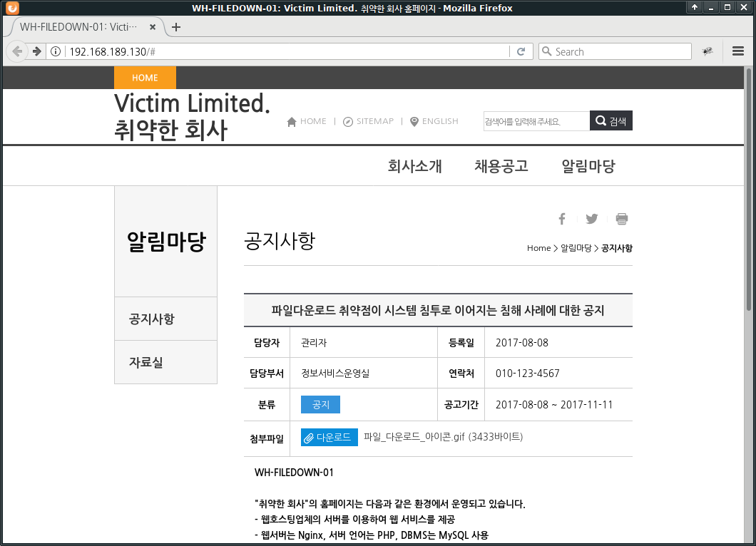Open the 알림마당 top menu
756x546 pixels.
pyautogui.click(x=588, y=166)
